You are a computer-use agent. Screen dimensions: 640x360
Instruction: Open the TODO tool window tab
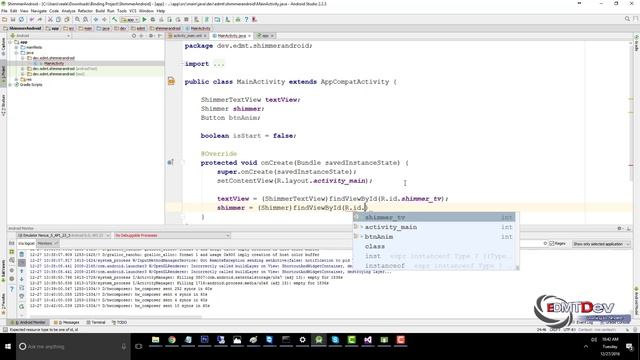(x=120, y=322)
